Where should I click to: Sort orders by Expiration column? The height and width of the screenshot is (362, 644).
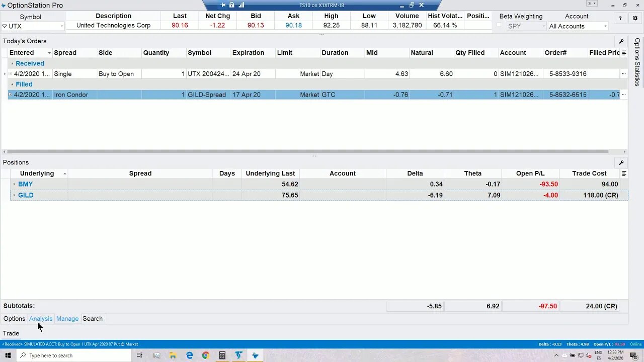pyautogui.click(x=253, y=53)
